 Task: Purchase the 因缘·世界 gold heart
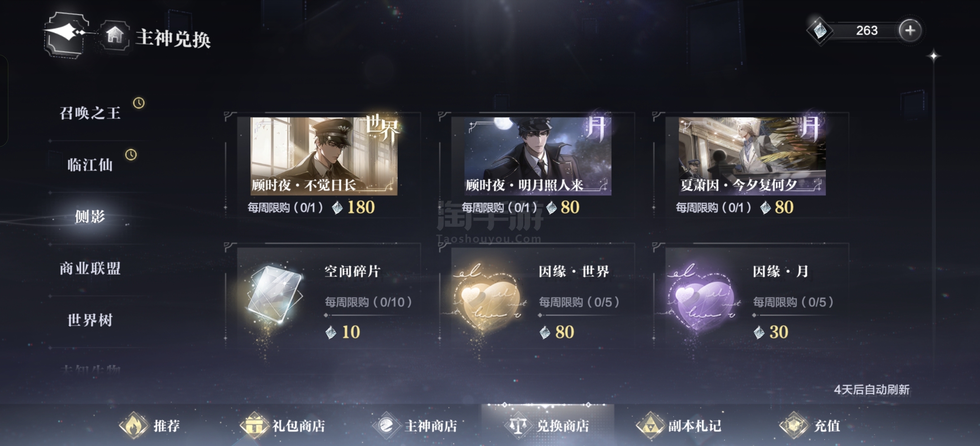click(537, 297)
